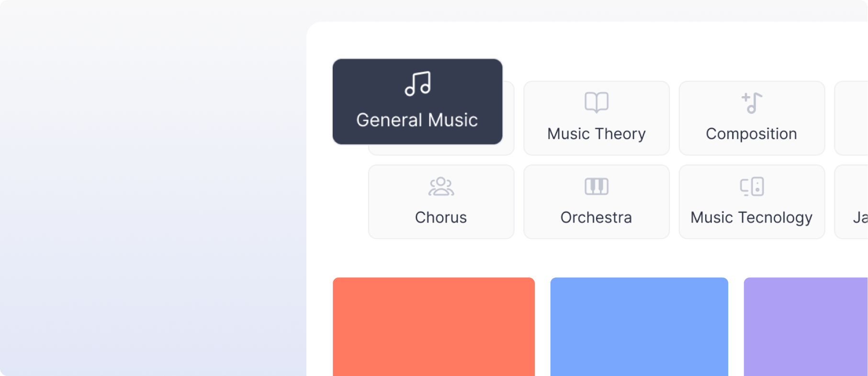Click the speaker device icon on Music Tecnology
Viewport: 868px width, 376px height.
(x=751, y=187)
